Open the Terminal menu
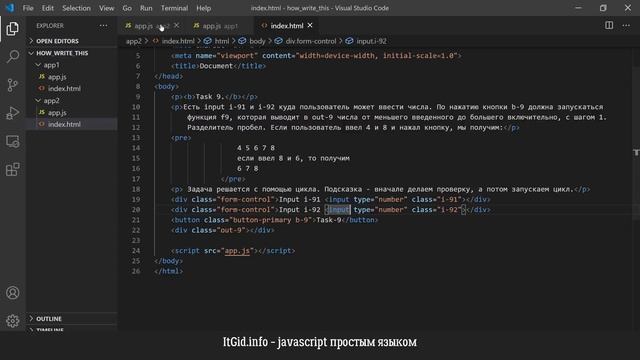Viewport: 640px width, 360px height. pos(174,8)
